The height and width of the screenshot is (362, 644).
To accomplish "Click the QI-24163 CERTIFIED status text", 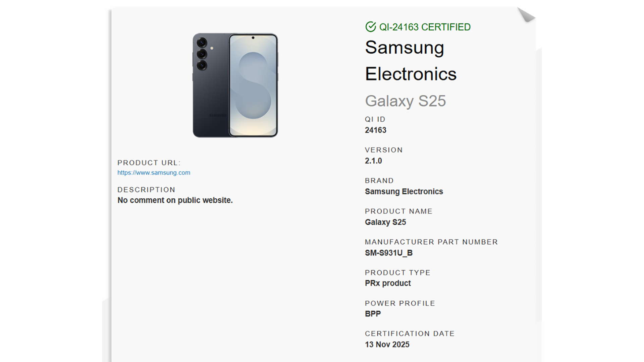I will pos(425,27).
